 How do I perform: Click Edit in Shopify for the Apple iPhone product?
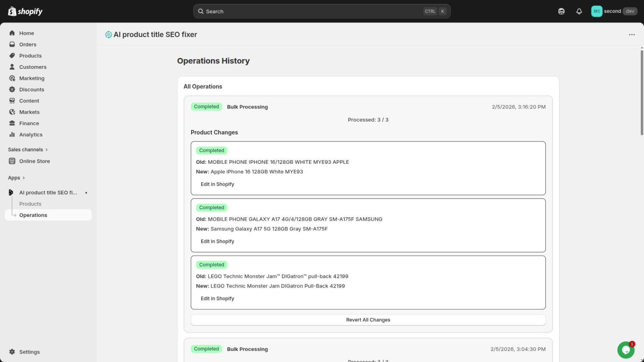pyautogui.click(x=217, y=184)
